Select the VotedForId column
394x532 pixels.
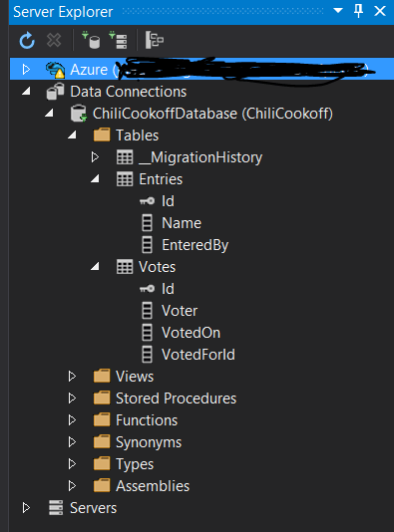coord(198,355)
